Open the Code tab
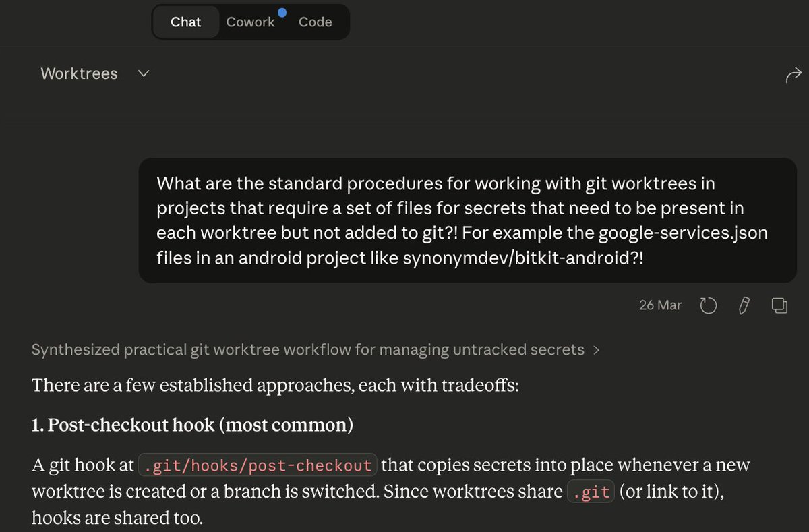This screenshot has height=532, width=809. click(315, 22)
